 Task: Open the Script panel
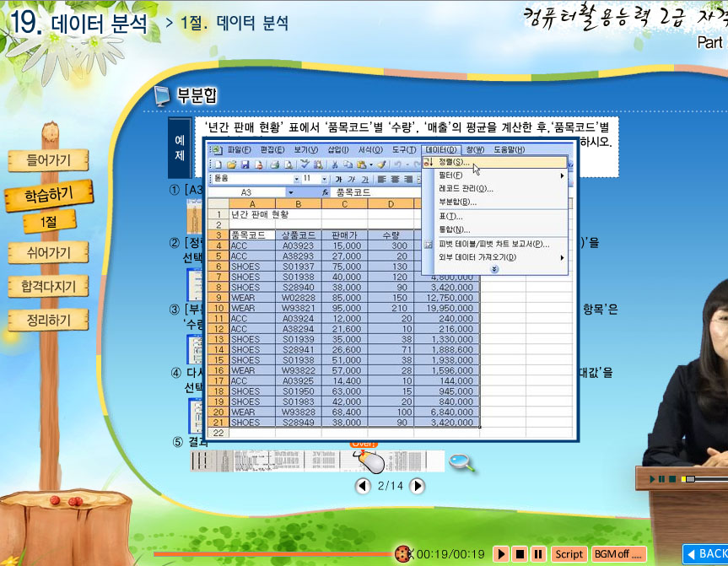coord(569,553)
